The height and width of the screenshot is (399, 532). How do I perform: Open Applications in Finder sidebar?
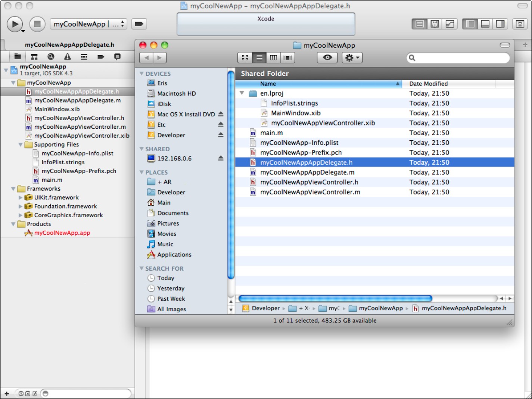pos(174,255)
